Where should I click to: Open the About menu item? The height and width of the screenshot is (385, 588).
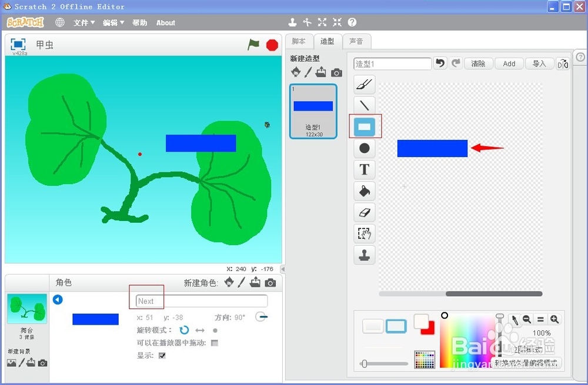click(166, 23)
